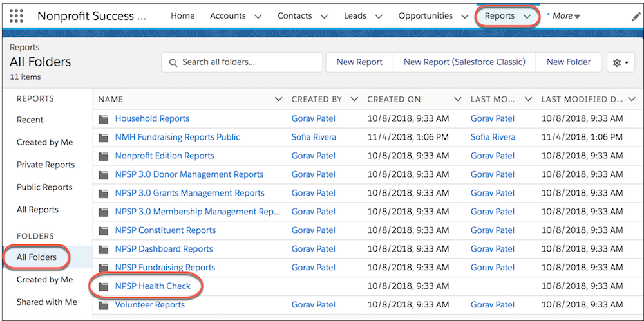The width and height of the screenshot is (644, 321).
Task: Click folder icon beside NPSP Fundraising Reports
Action: click(104, 268)
